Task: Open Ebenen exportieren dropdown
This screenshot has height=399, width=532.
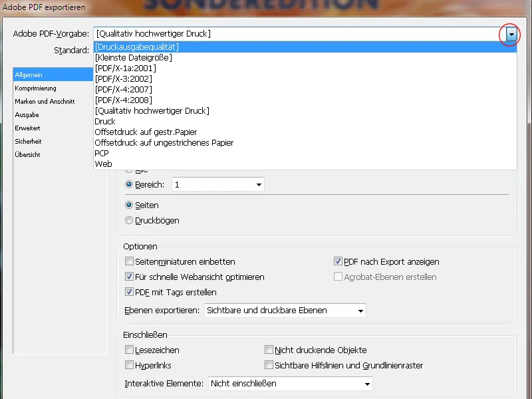Action: coord(285,311)
